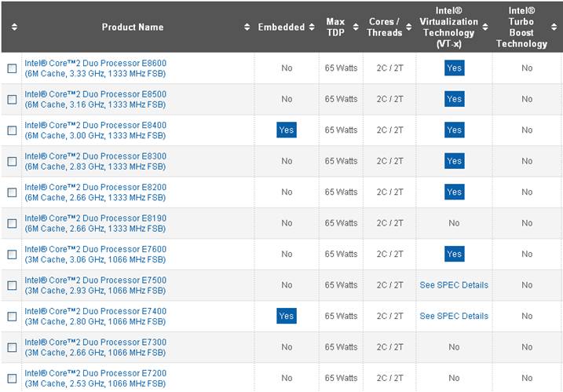Open Intel Core 2 Duo Processor E8500 link
The height and width of the screenshot is (392, 563).
click(x=96, y=99)
